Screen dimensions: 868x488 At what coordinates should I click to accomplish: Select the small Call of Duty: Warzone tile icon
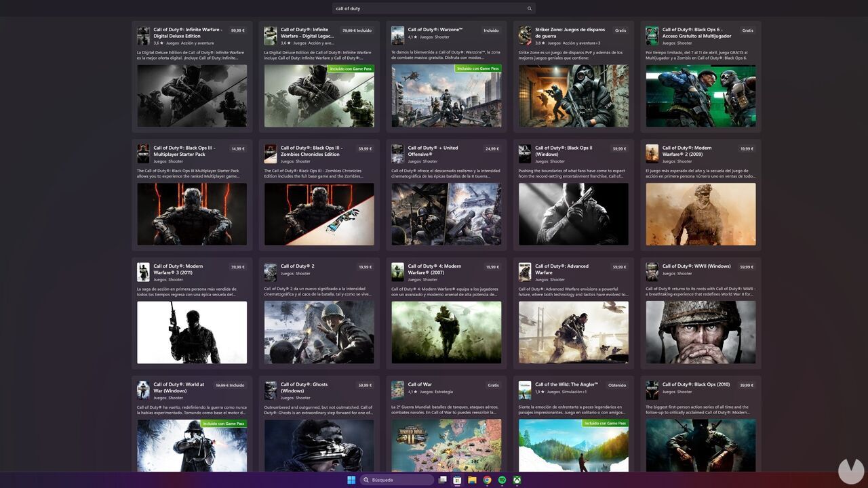point(397,34)
